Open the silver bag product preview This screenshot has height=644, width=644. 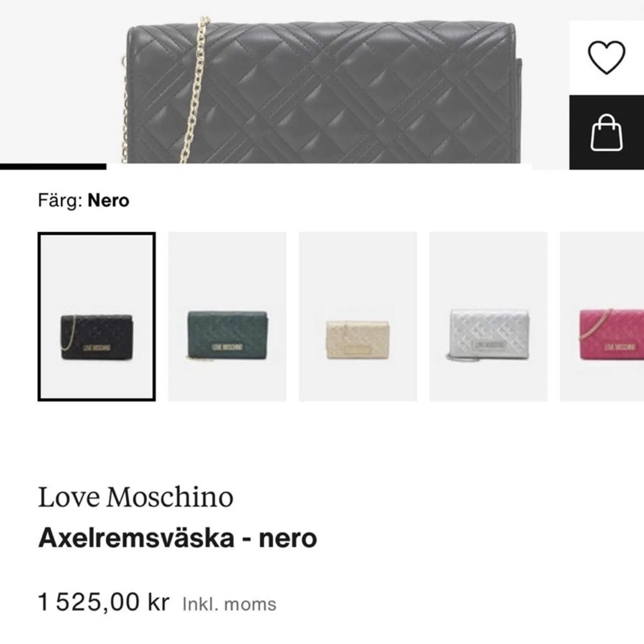[488, 315]
